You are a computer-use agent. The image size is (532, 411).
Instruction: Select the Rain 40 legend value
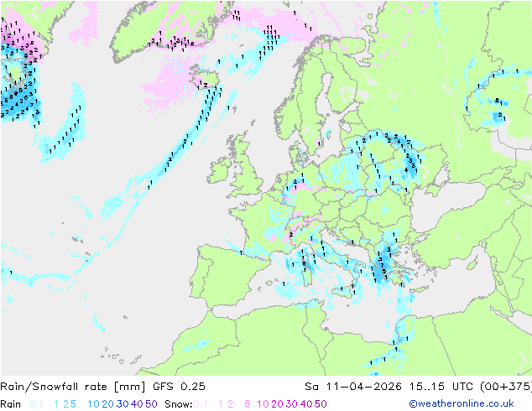pos(137,404)
